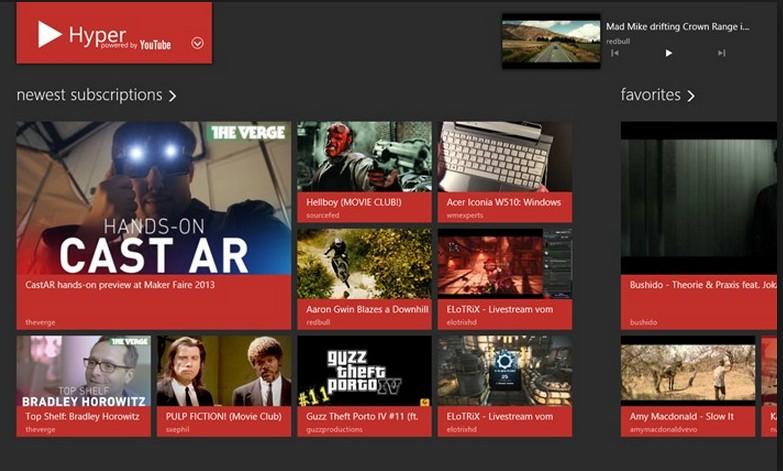Expand newest subscriptions section
Image resolution: width=783 pixels, height=471 pixels.
(172, 95)
